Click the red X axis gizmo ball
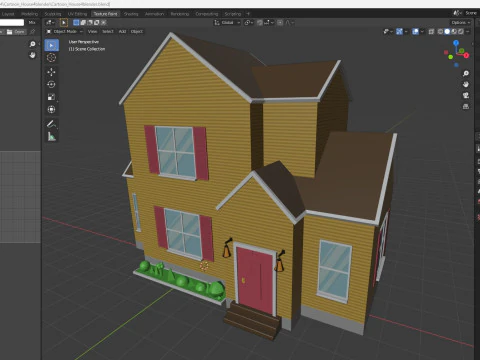 [466, 55]
